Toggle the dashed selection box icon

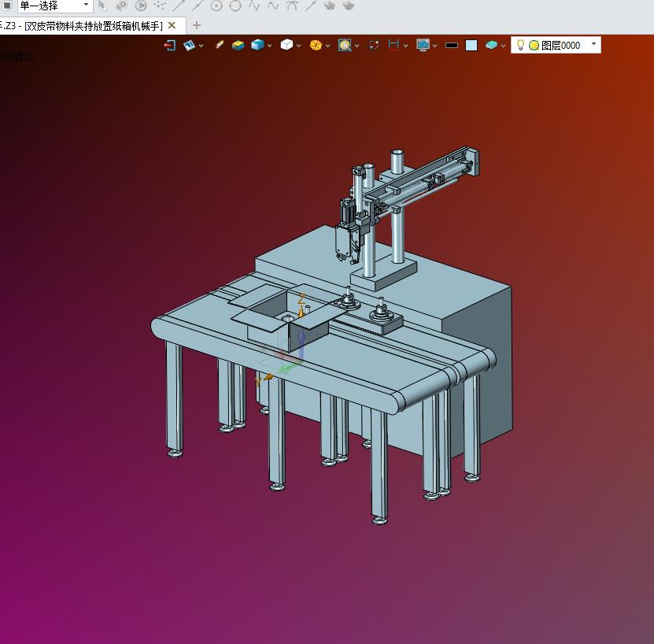click(x=374, y=45)
